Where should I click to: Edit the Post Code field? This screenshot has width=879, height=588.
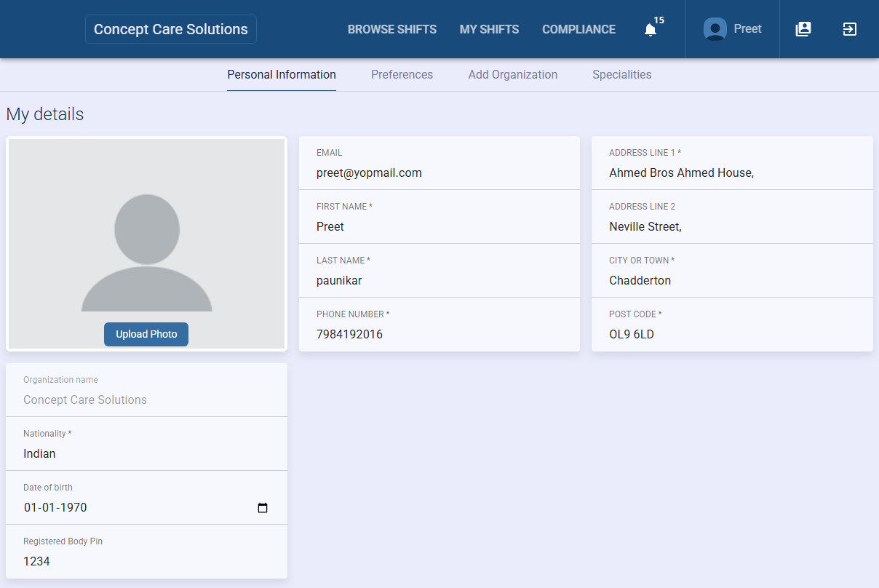(732, 325)
